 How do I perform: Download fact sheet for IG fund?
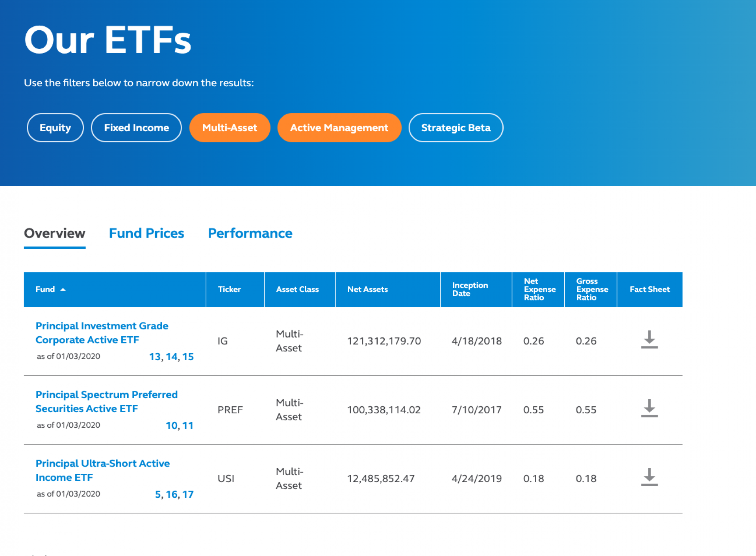coord(649,340)
